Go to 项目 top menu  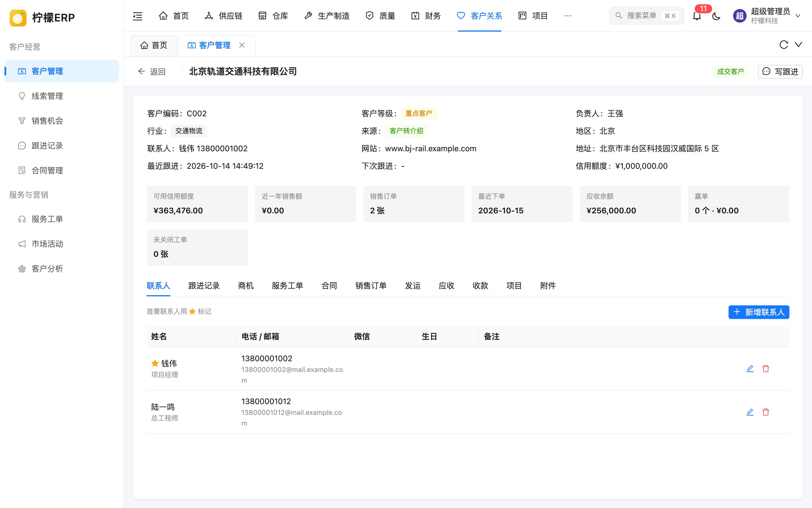(x=533, y=16)
